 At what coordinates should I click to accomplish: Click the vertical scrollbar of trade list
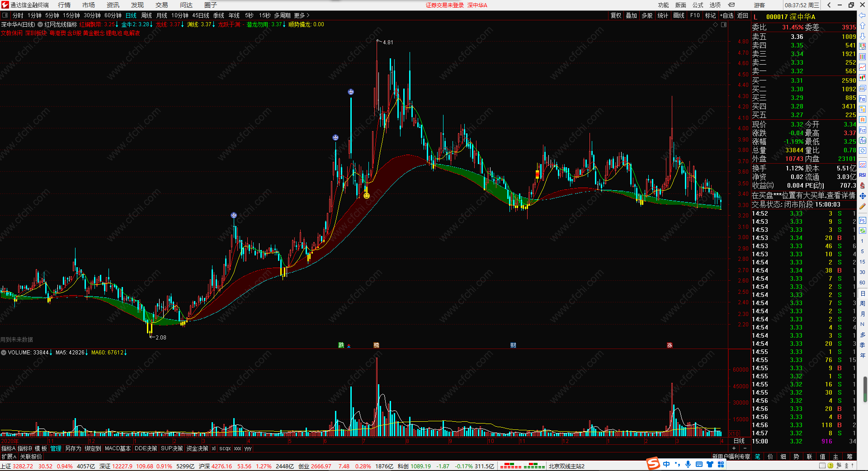coord(865,389)
